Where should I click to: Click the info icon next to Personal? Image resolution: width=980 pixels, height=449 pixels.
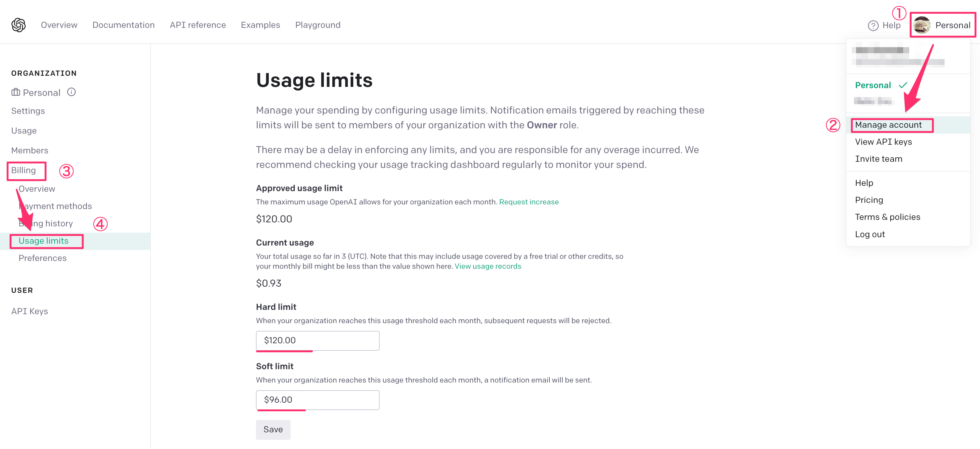coord(71,92)
